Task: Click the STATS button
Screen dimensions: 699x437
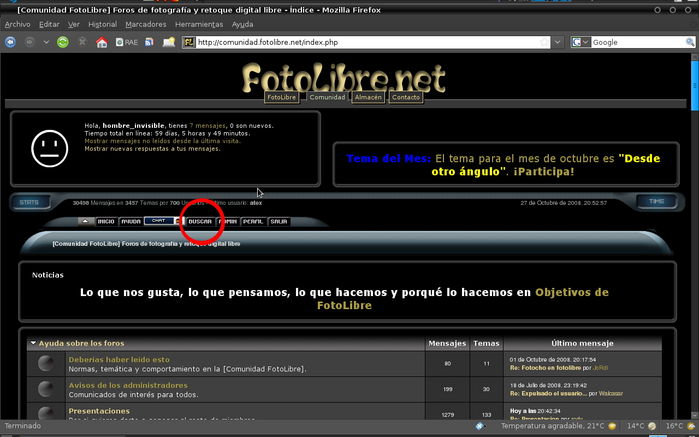Action: (29, 202)
